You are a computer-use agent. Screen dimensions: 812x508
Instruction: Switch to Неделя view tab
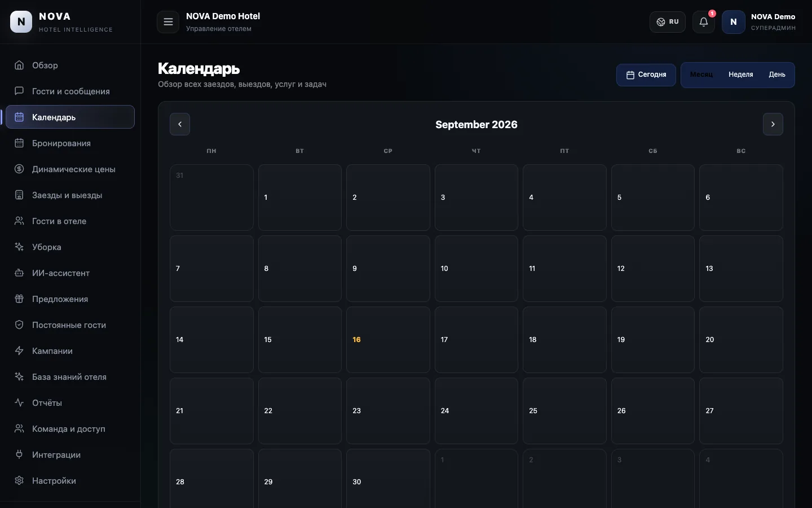(x=741, y=75)
